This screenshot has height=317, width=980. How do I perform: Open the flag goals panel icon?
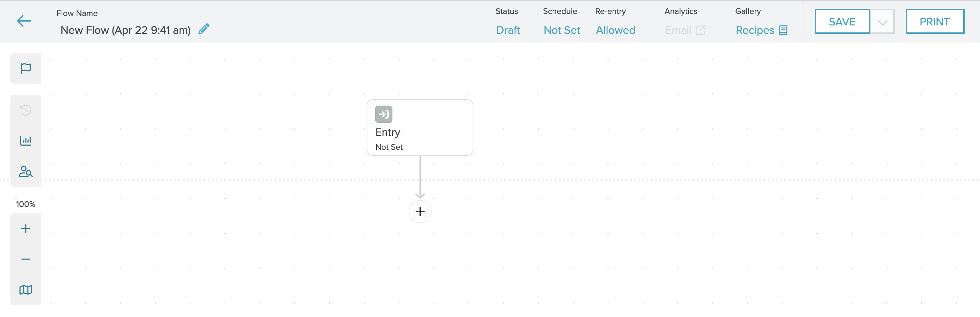pyautogui.click(x=25, y=69)
